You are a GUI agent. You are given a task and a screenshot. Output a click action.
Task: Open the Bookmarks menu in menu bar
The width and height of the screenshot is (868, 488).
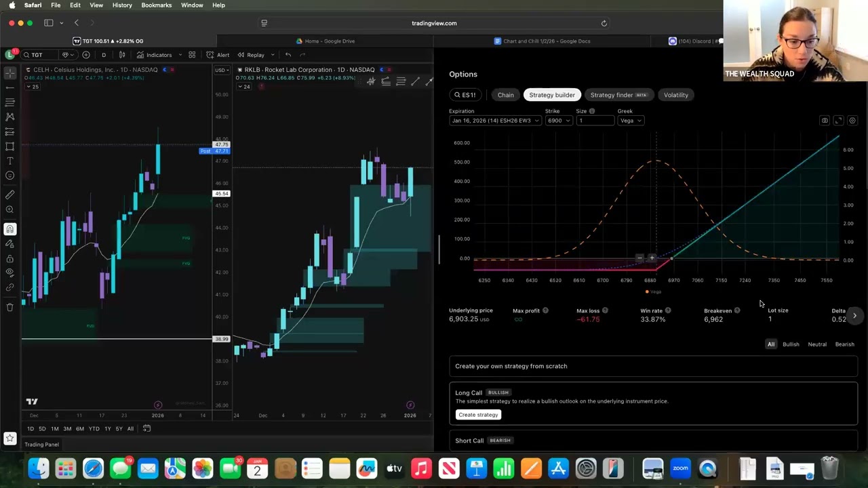[157, 5]
